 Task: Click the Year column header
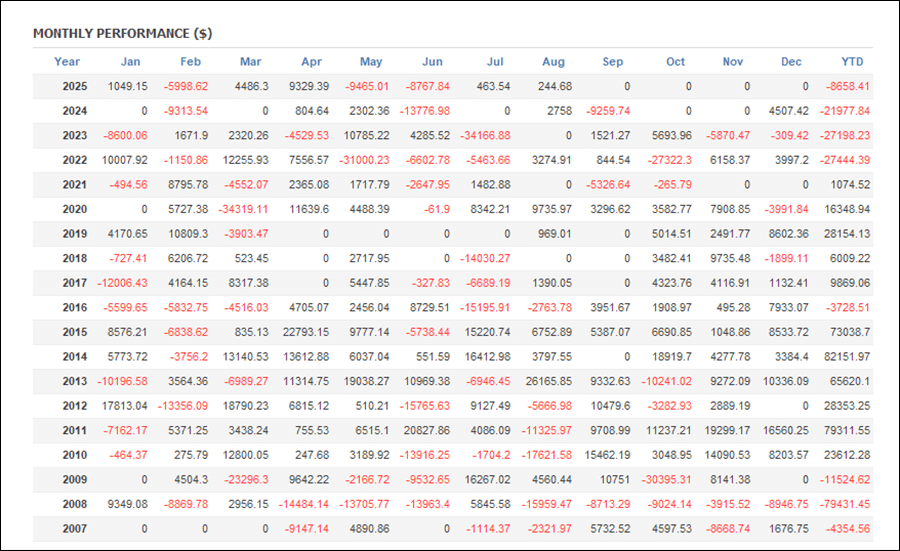click(x=67, y=62)
